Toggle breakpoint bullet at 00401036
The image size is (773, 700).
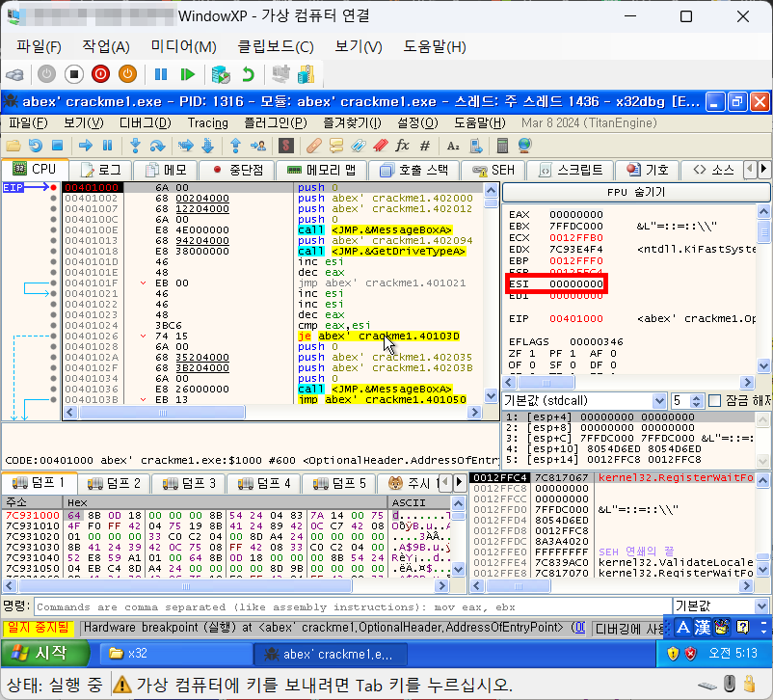click(x=53, y=389)
